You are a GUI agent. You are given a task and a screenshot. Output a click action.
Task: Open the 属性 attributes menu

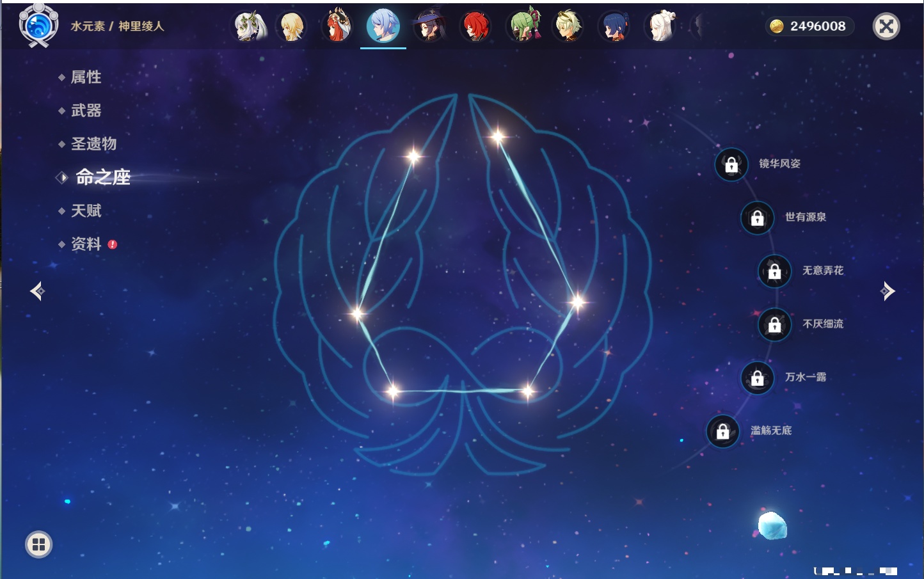coord(86,77)
